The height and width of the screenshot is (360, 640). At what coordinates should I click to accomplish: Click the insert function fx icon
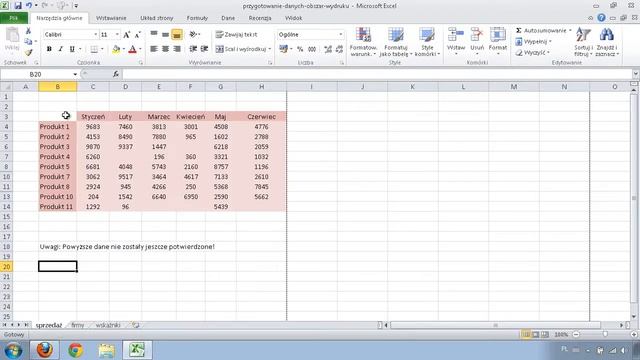116,74
